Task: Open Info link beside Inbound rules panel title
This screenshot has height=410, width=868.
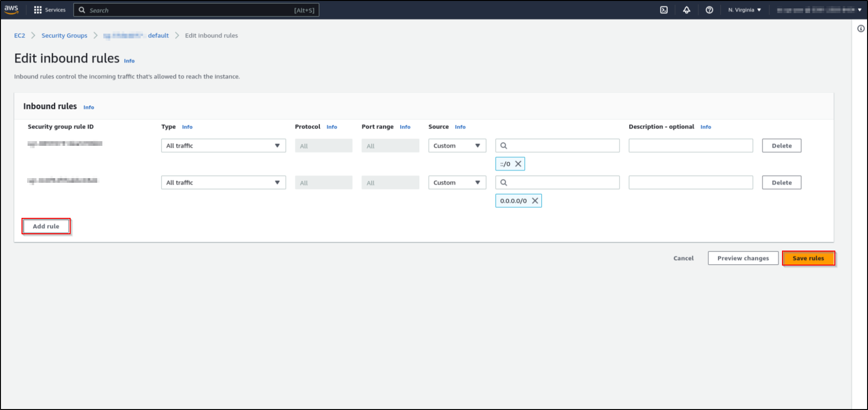Action: click(89, 107)
